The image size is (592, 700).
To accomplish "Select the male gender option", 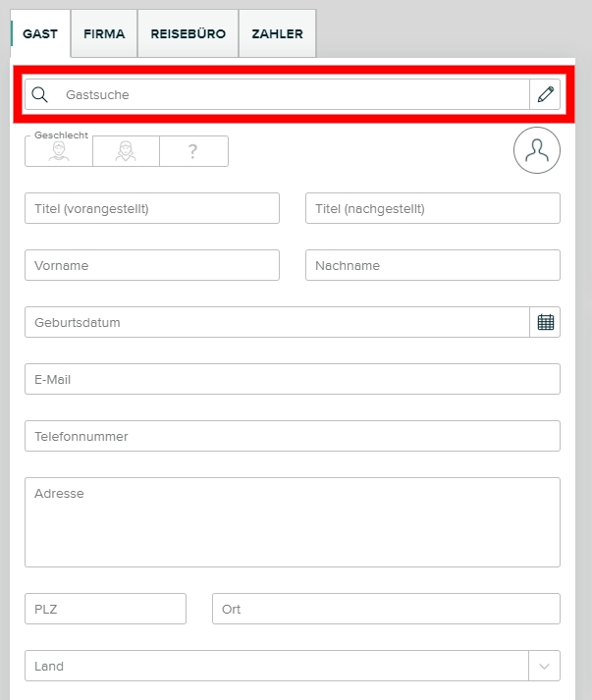I will pyautogui.click(x=59, y=152).
